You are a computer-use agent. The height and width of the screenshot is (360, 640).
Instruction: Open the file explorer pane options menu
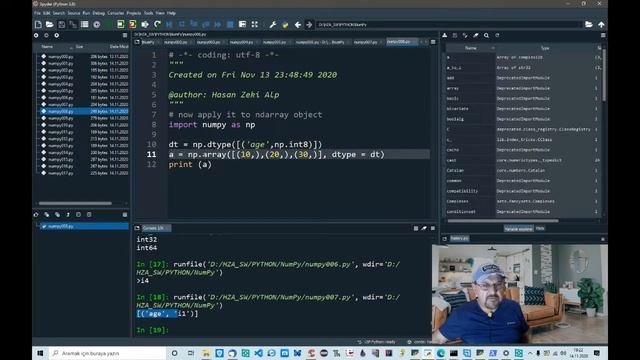pyautogui.click(x=125, y=36)
